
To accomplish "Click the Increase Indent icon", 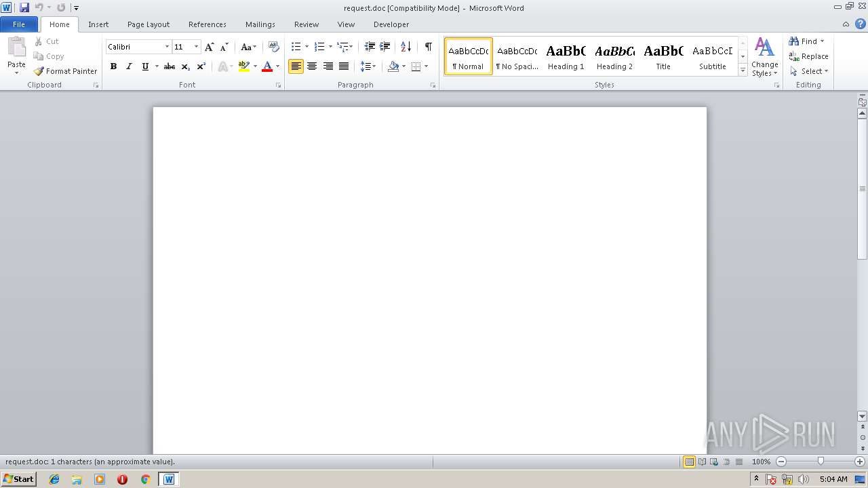I will [384, 47].
